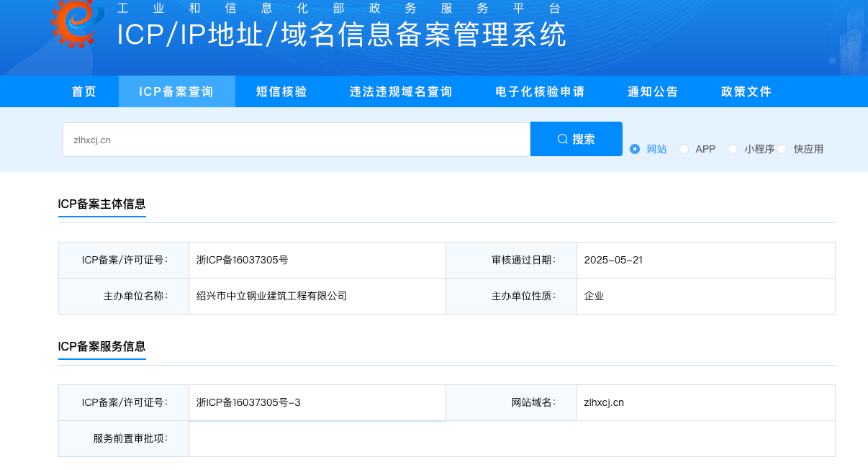
Task: Click the 主办单位名称 label cell
Action: click(124, 296)
